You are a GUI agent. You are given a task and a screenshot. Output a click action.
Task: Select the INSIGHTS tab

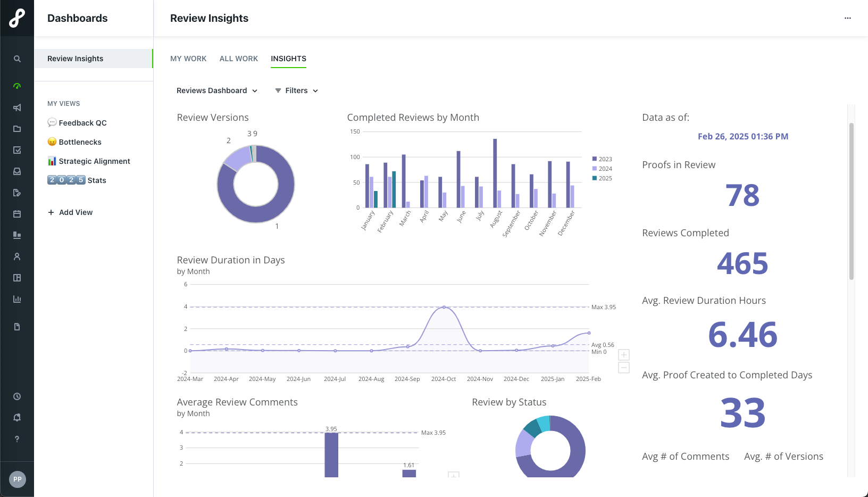click(x=289, y=59)
